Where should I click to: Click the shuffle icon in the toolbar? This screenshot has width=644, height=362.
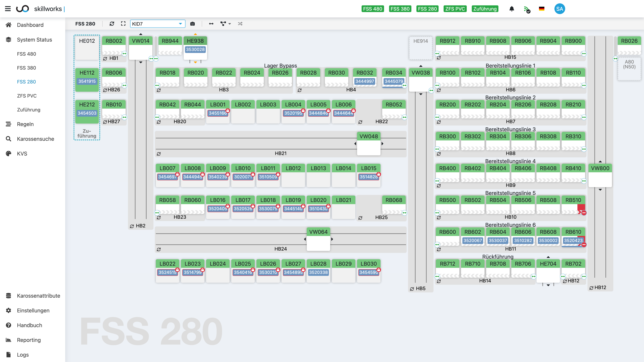click(240, 24)
